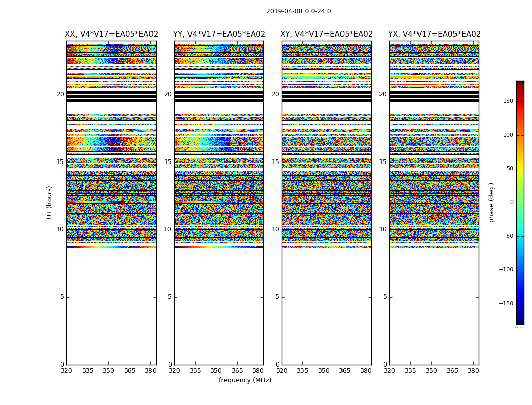Click the YX phase waterfall plot
The height and width of the screenshot is (405, 532).
[x=434, y=202]
